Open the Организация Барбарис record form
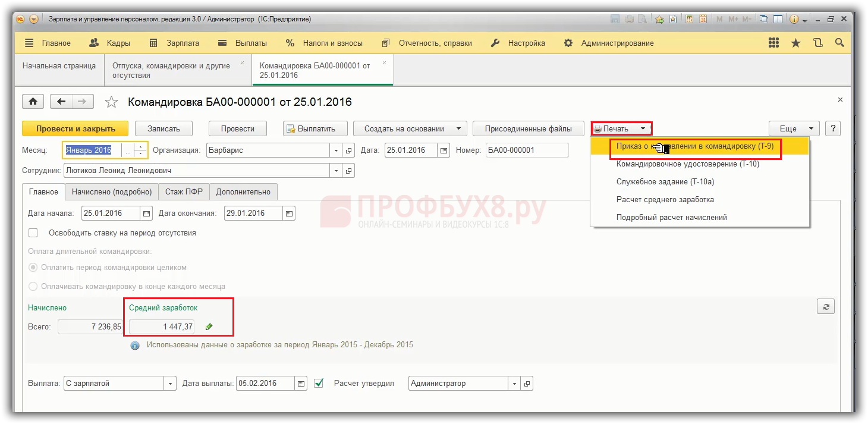The width and height of the screenshot is (868, 424). [x=349, y=150]
